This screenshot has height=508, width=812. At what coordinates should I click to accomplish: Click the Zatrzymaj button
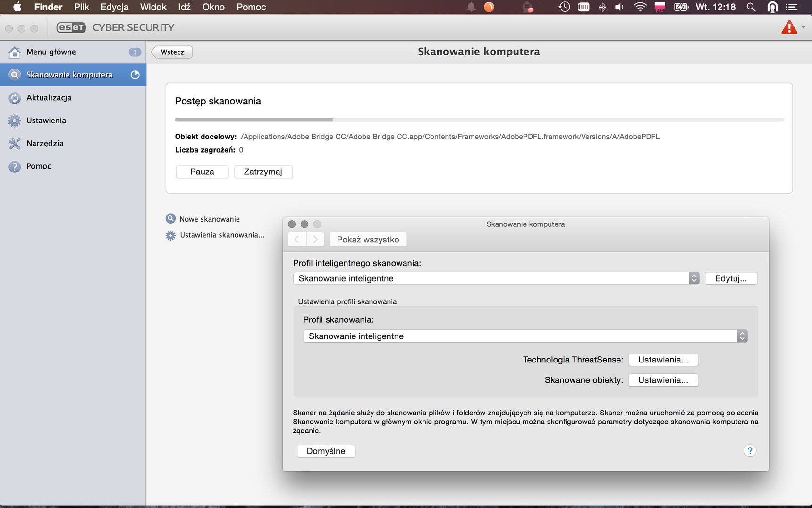[263, 172]
